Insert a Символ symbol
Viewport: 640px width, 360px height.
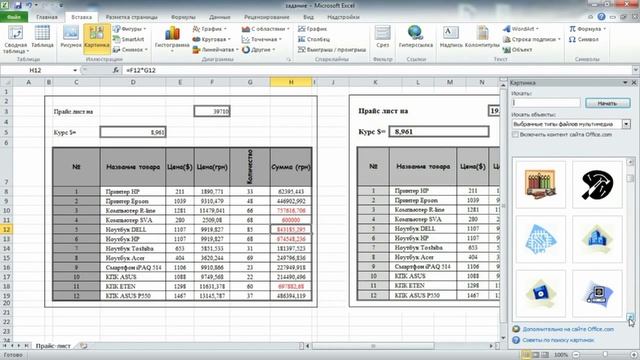584,39
